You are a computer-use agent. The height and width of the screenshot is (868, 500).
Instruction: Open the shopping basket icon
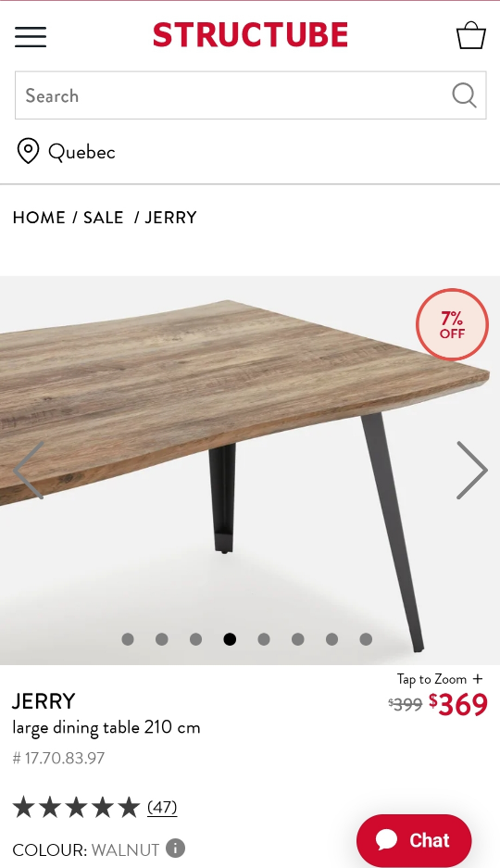click(470, 35)
